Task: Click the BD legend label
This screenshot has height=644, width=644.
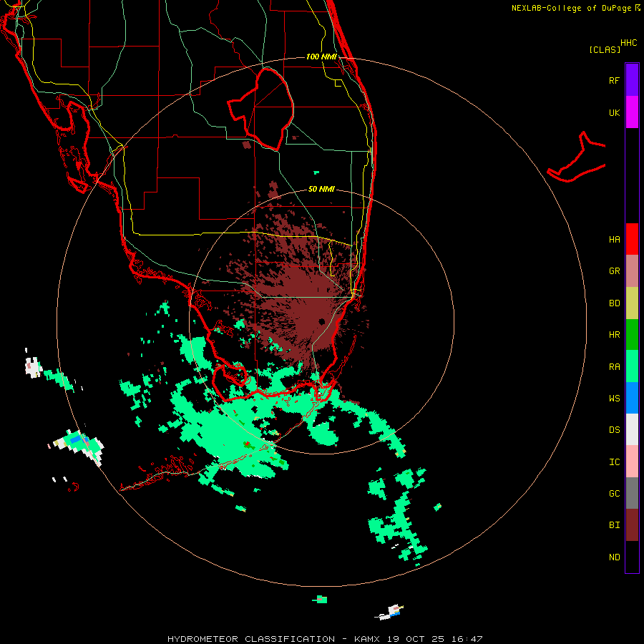Action: pyautogui.click(x=614, y=303)
